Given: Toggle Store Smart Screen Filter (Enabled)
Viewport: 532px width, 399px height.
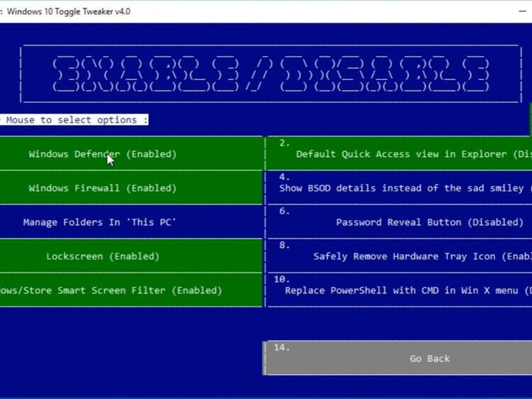Looking at the screenshot, I should 131,290.
